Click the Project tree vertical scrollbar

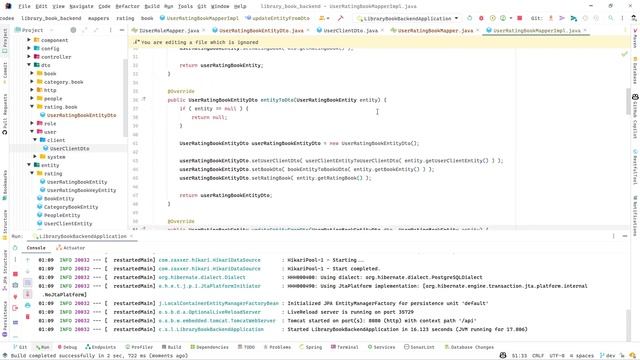pos(125,98)
